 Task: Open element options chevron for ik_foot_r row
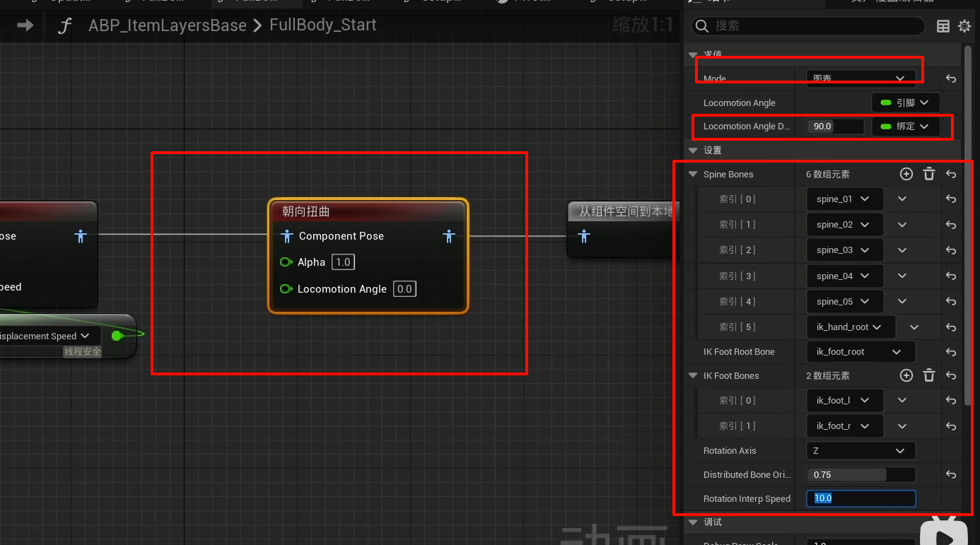(902, 426)
